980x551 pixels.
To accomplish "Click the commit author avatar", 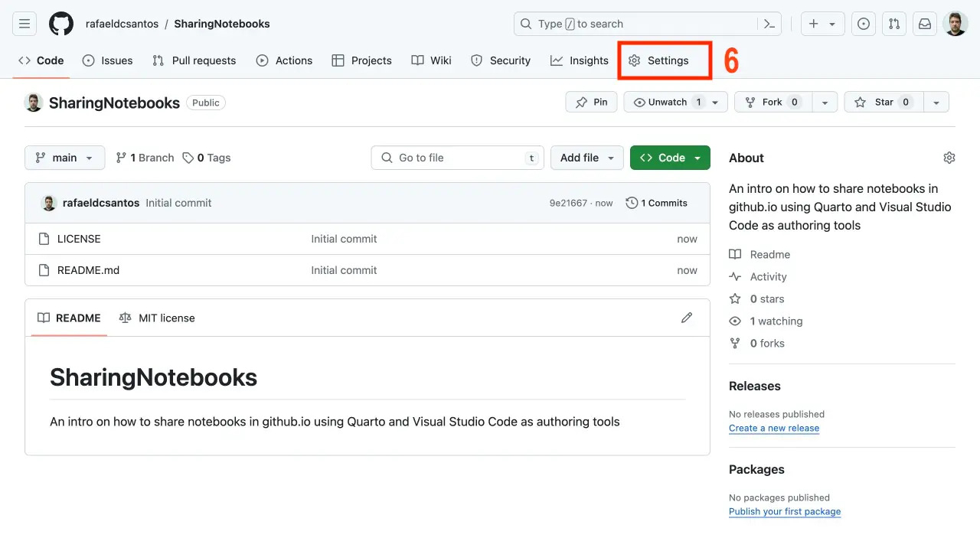I will pos(49,203).
